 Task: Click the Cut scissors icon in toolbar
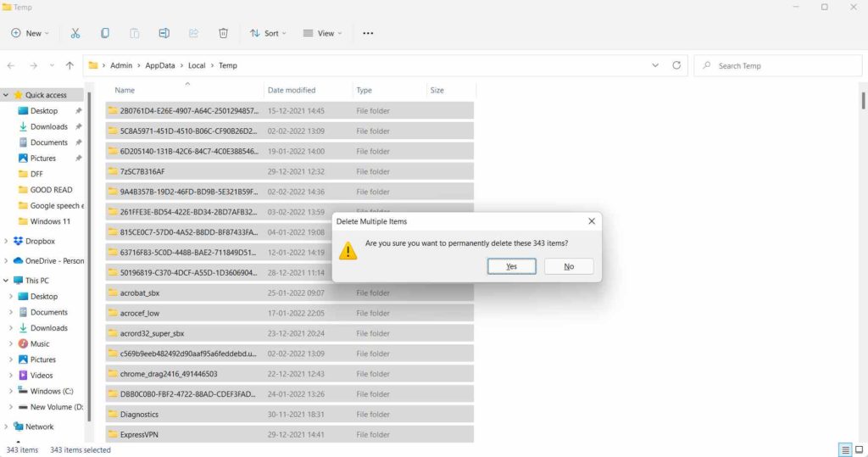[x=75, y=33]
